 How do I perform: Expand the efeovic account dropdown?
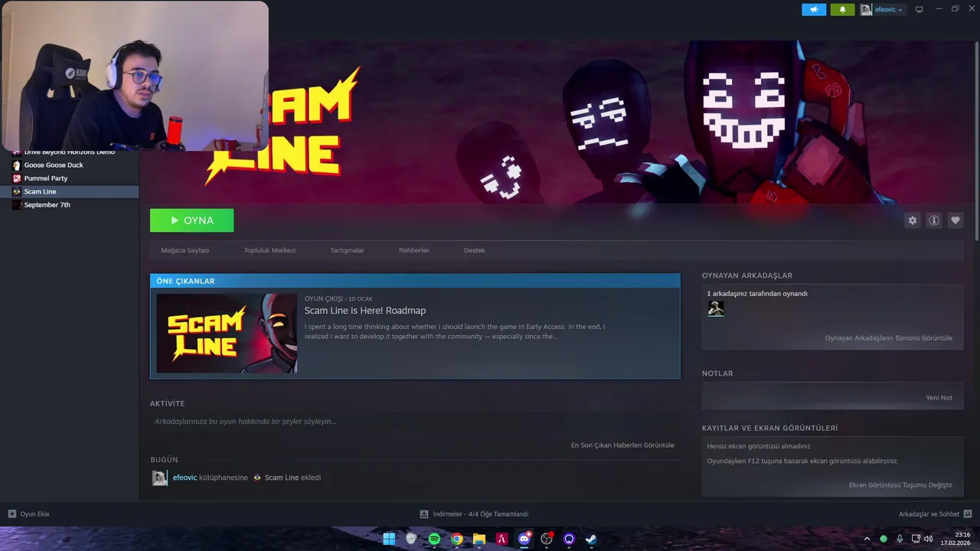889,10
